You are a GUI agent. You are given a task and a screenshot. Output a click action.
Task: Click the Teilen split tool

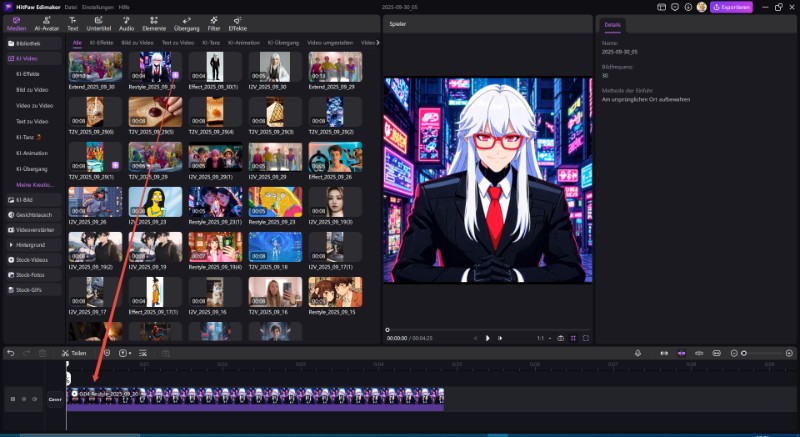pos(74,353)
